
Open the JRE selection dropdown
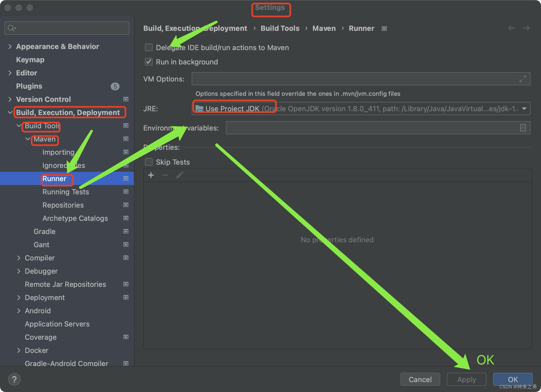(524, 108)
